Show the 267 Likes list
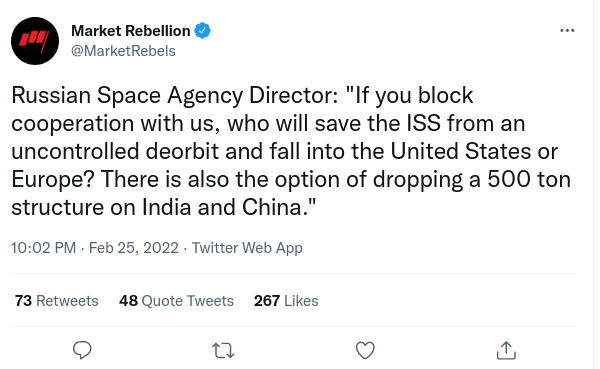The image size is (600, 369). (x=286, y=301)
